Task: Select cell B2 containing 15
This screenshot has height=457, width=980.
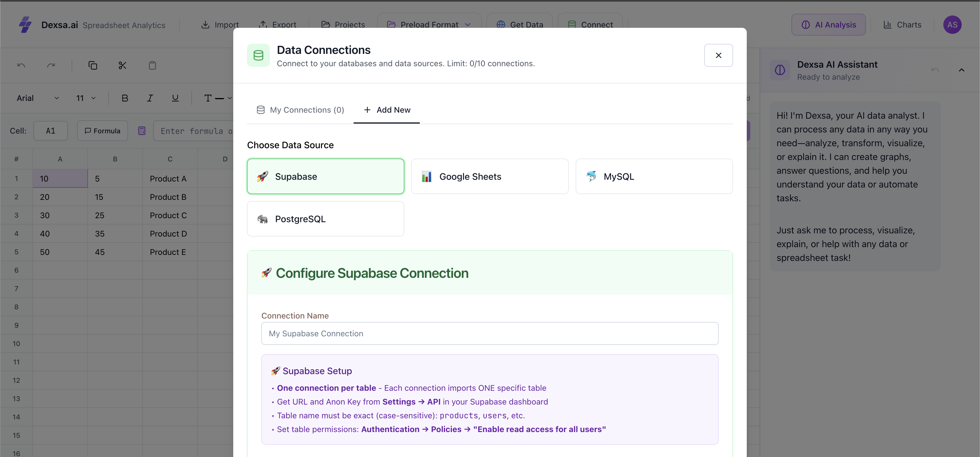Action: pos(115,197)
